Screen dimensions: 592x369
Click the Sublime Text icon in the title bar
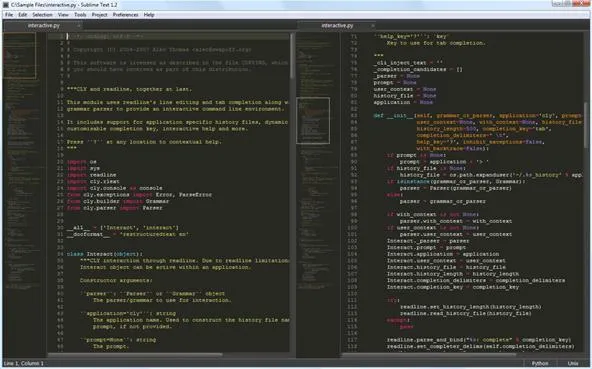[6, 5]
